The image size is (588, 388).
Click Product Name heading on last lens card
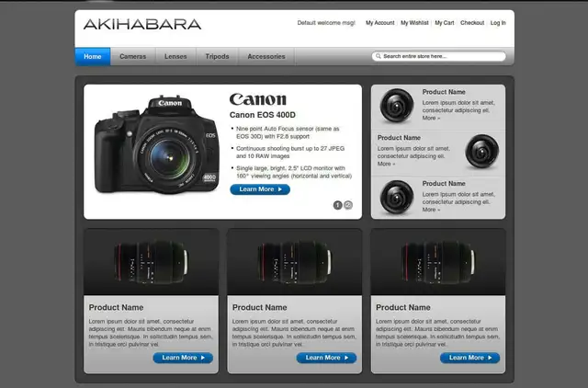point(402,307)
